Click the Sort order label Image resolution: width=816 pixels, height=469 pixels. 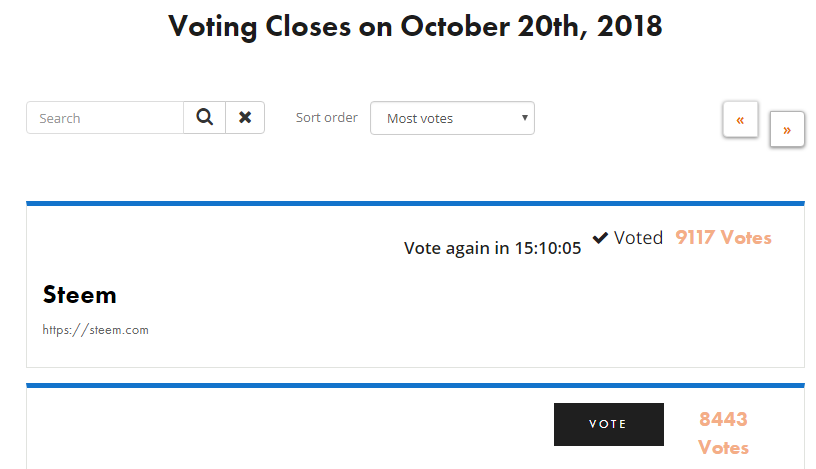pos(327,118)
